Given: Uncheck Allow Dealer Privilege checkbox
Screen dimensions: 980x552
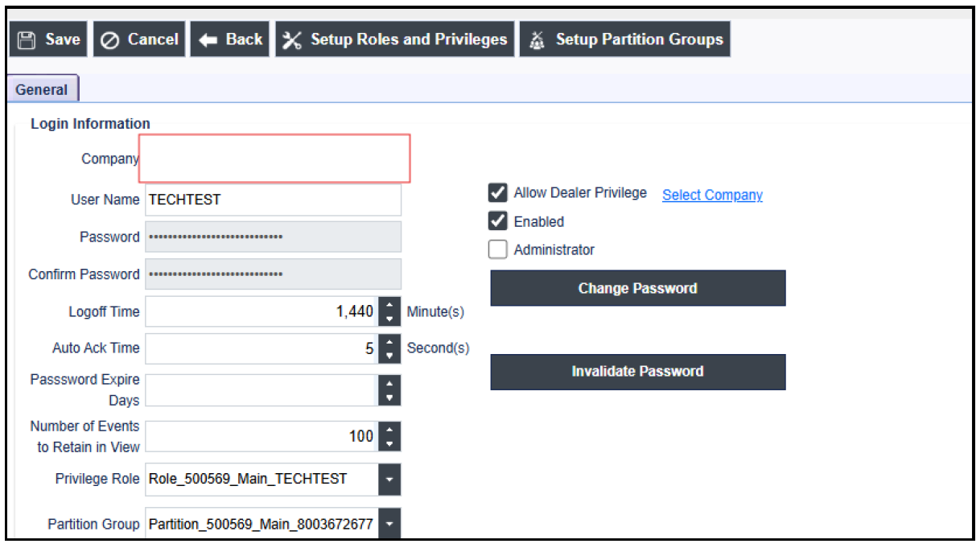Looking at the screenshot, I should [498, 193].
